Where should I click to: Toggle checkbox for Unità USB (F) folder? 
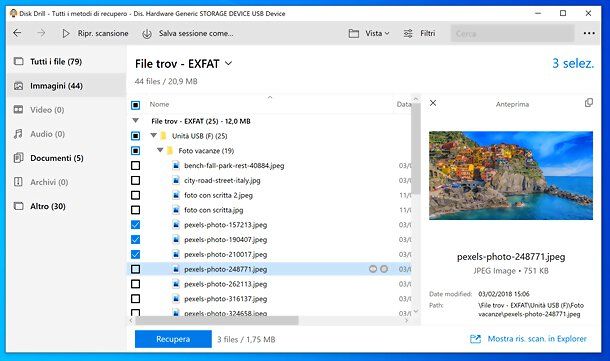pos(135,136)
